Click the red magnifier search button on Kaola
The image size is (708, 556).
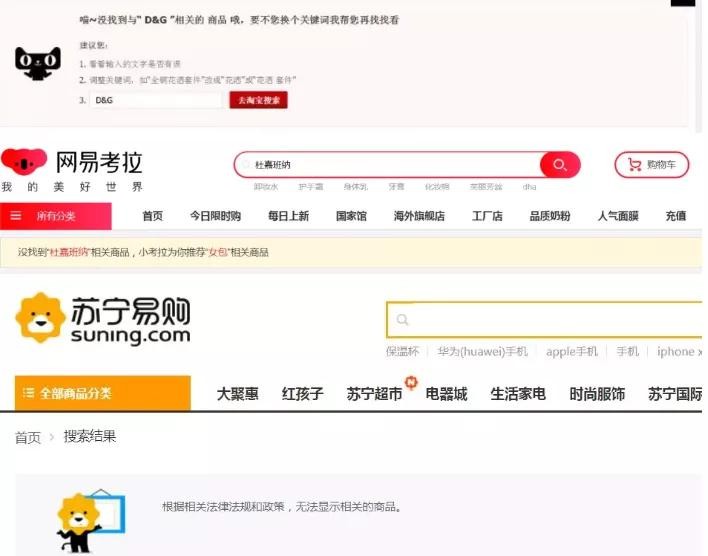(560, 165)
